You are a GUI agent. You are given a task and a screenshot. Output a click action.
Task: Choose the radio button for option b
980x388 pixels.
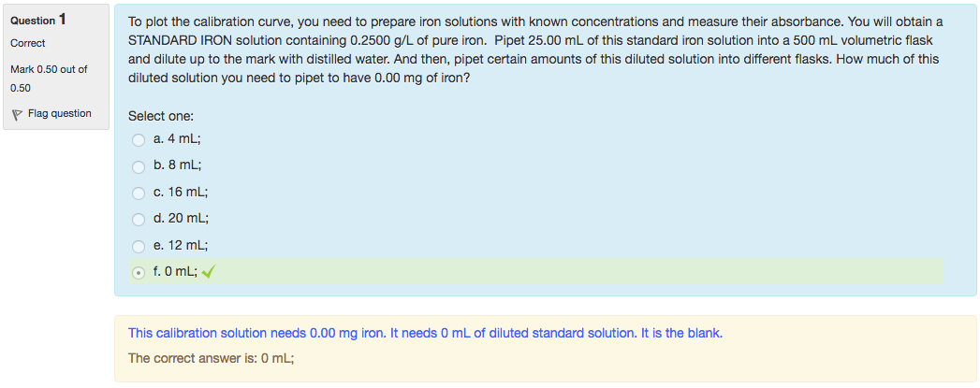[139, 166]
